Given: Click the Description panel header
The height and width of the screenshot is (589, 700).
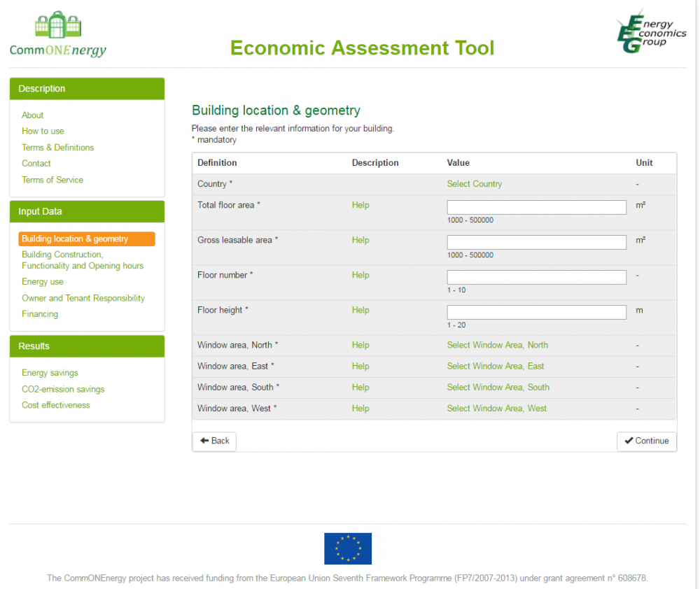Looking at the screenshot, I should coord(87,89).
